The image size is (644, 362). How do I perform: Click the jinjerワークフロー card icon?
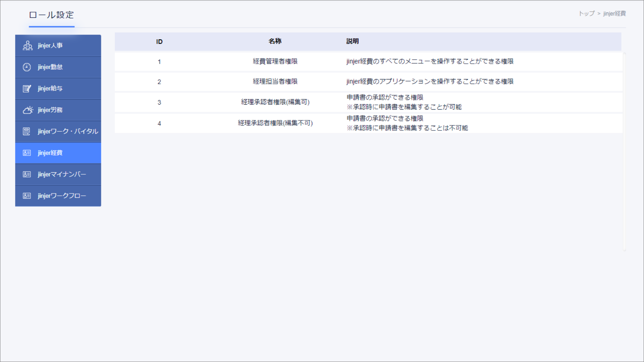point(27,196)
